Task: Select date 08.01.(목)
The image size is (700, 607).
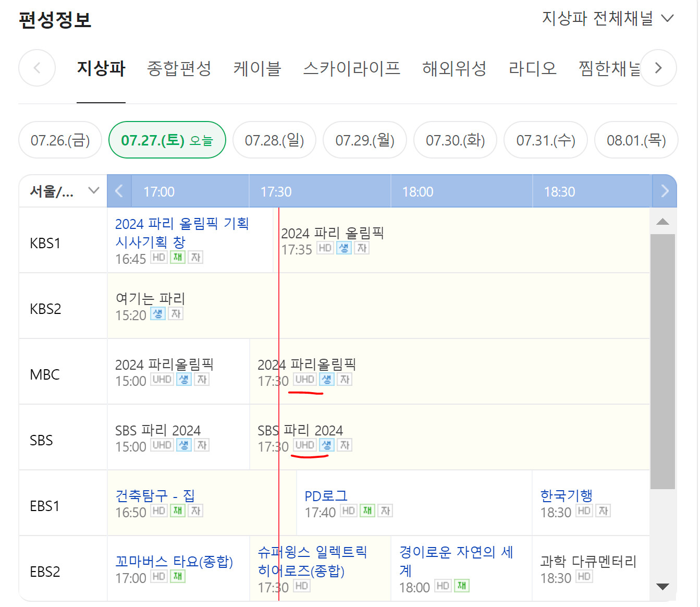Action: pyautogui.click(x=636, y=140)
